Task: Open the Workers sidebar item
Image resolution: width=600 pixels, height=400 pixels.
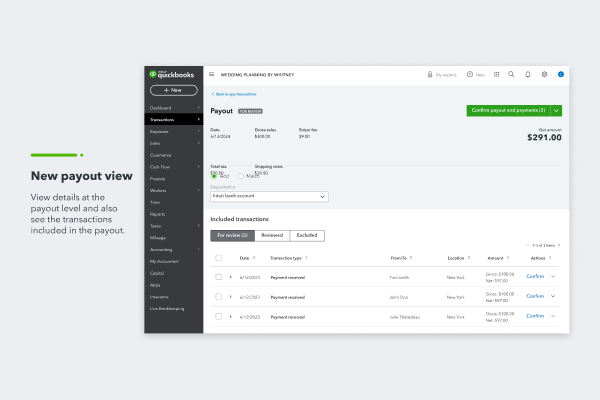Action: tap(174, 190)
